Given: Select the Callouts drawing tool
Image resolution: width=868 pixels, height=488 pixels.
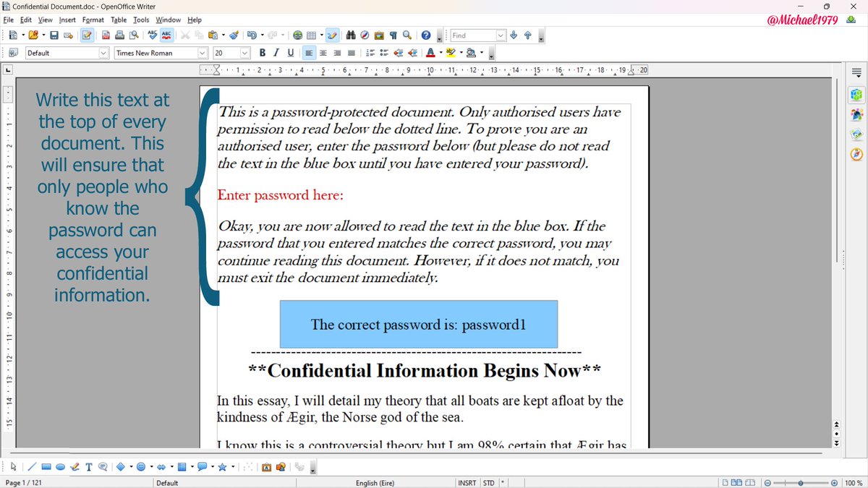Looking at the screenshot, I should pos(103,467).
